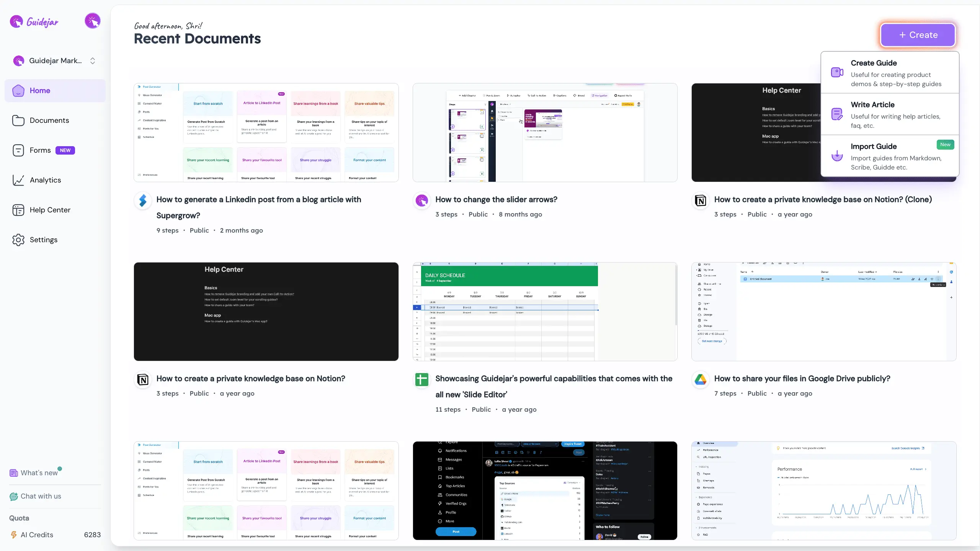Click the Documents folder icon
This screenshot has height=551, width=980.
18,121
